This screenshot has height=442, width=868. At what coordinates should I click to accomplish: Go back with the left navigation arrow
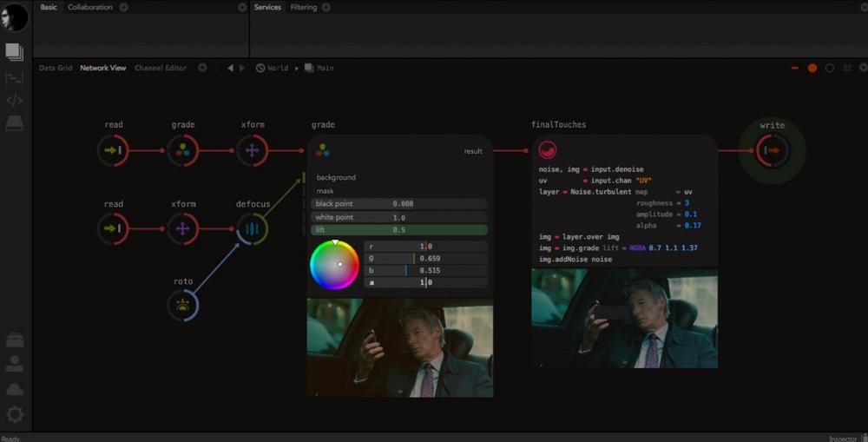tap(230, 68)
